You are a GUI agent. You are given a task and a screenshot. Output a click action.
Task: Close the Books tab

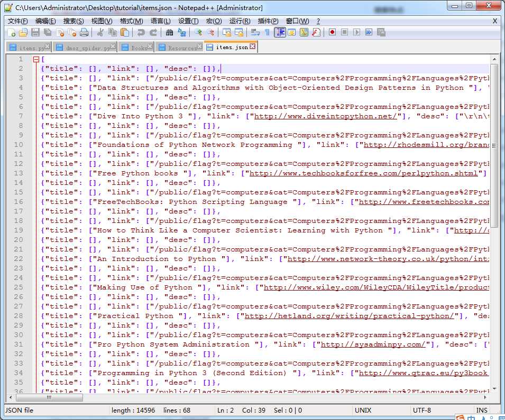coord(150,46)
